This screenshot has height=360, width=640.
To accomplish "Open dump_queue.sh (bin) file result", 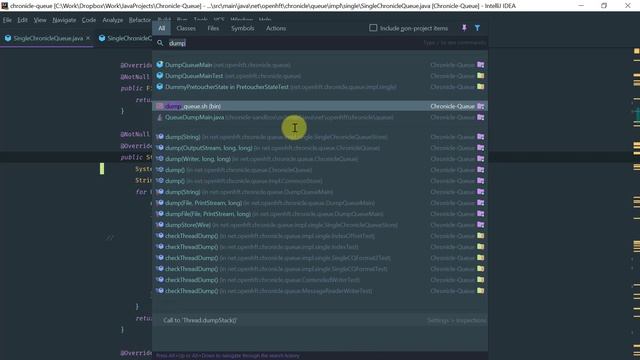I will tap(320, 106).
